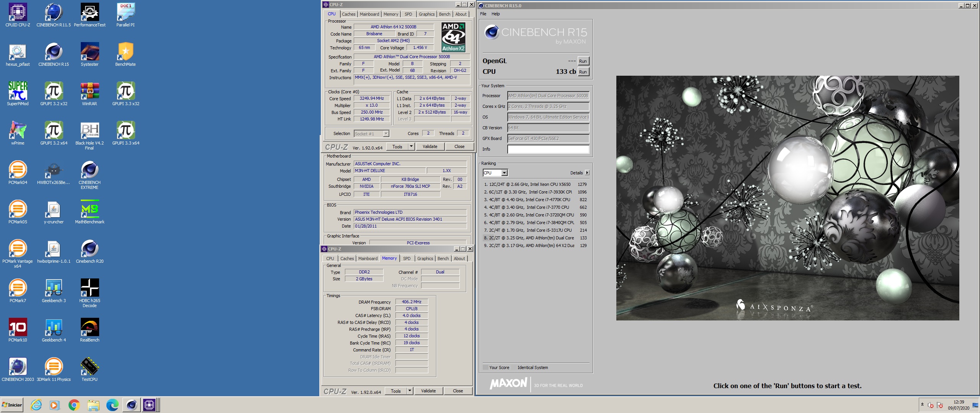Open the Parallel PI shortcut
This screenshot has height=413, width=980.
pos(126,15)
